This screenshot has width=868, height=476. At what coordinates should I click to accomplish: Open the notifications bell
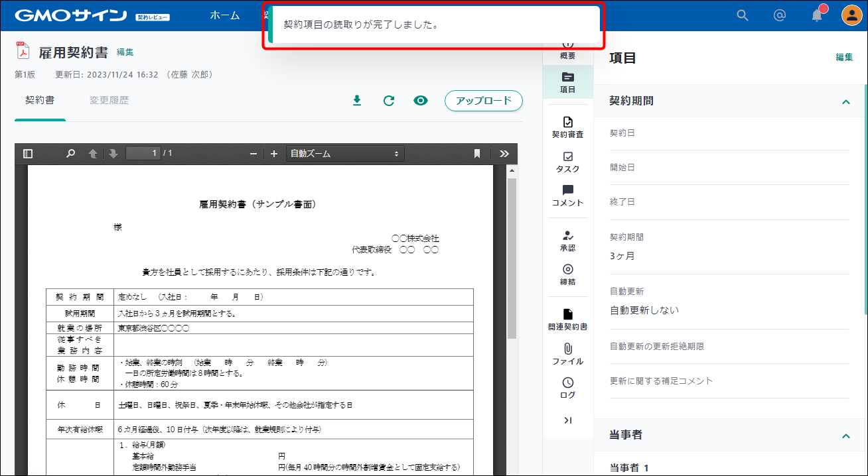coord(817,15)
